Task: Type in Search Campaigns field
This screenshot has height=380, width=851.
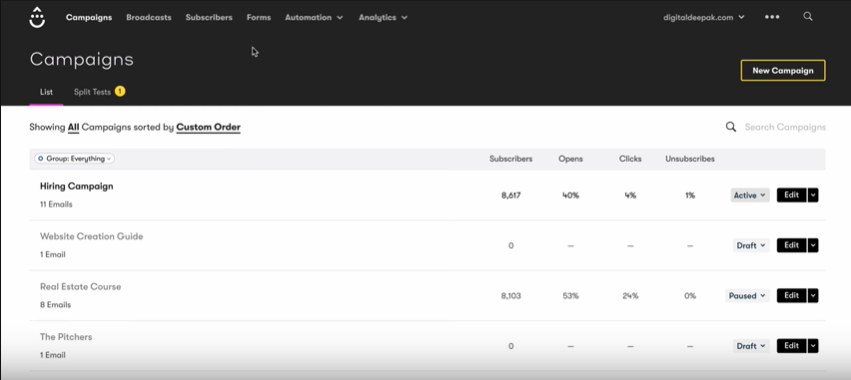Action: point(785,127)
